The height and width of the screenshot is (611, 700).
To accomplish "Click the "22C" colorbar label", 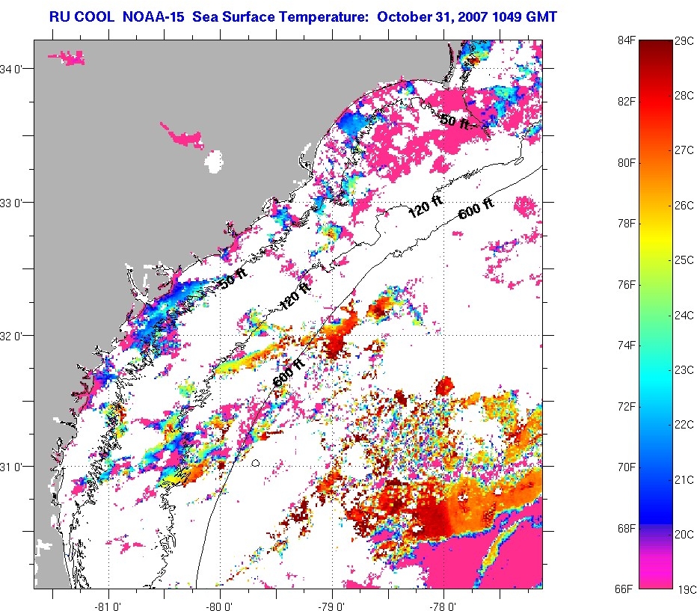I will [684, 425].
